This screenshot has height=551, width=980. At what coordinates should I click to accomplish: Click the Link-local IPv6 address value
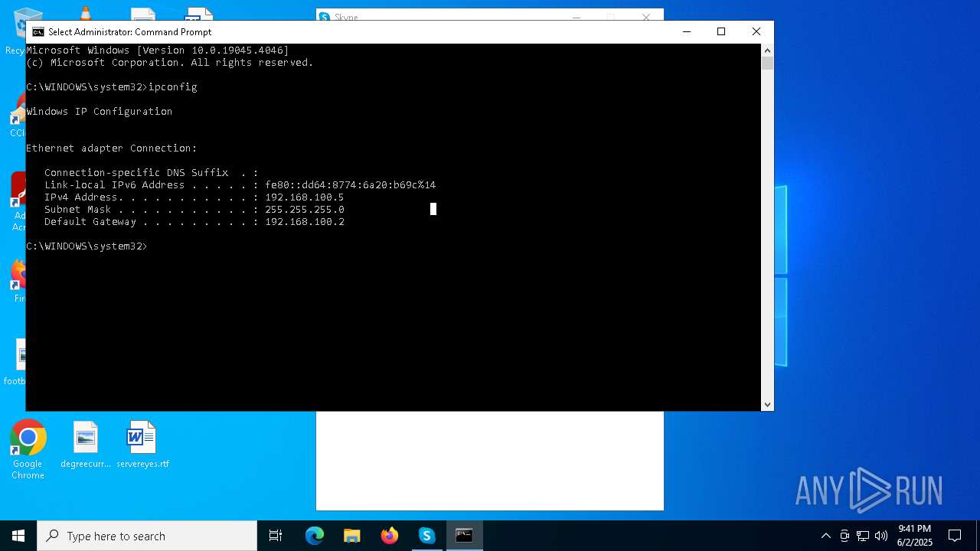point(350,185)
